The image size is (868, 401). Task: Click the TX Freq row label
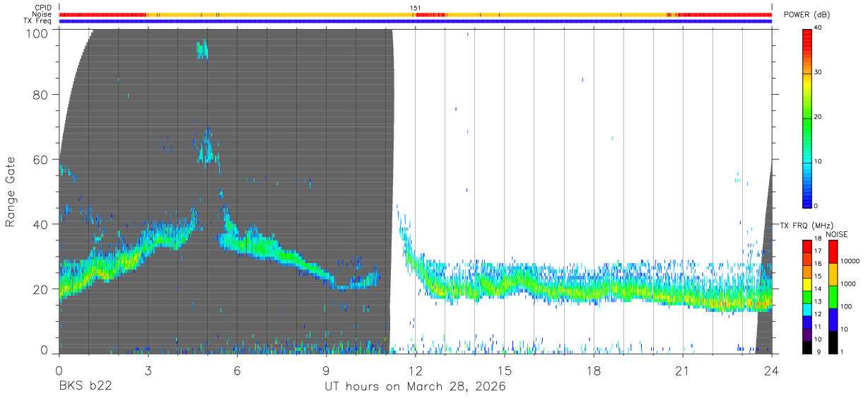37,21
